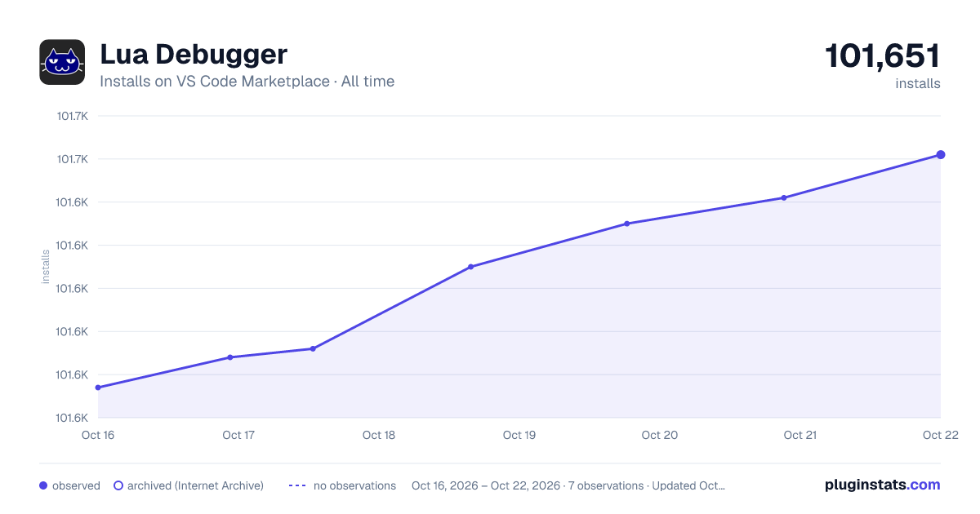Click the 'archived (Internet Archive)' legend label
The image size is (980, 514).
tap(195, 485)
